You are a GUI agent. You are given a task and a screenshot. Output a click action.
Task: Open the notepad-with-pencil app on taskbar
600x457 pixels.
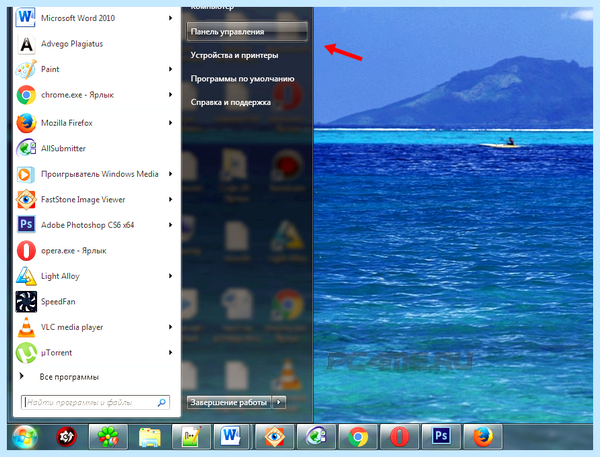point(191,437)
